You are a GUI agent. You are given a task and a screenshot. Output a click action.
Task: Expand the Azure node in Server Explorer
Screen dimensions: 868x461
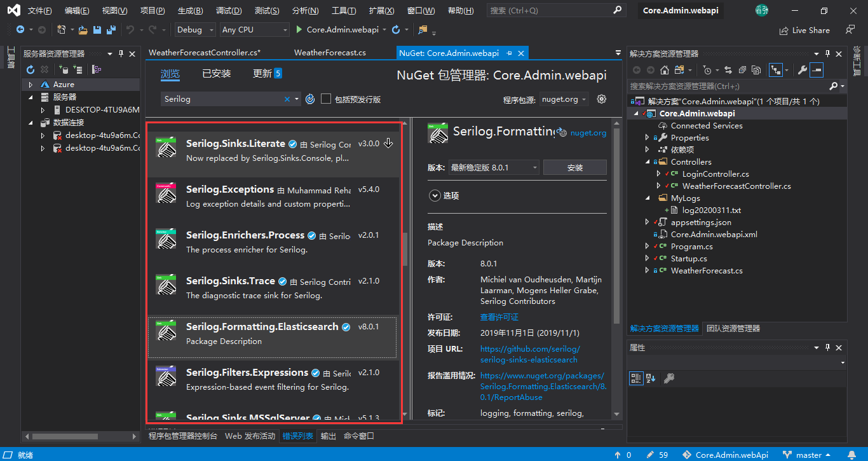[x=32, y=85]
